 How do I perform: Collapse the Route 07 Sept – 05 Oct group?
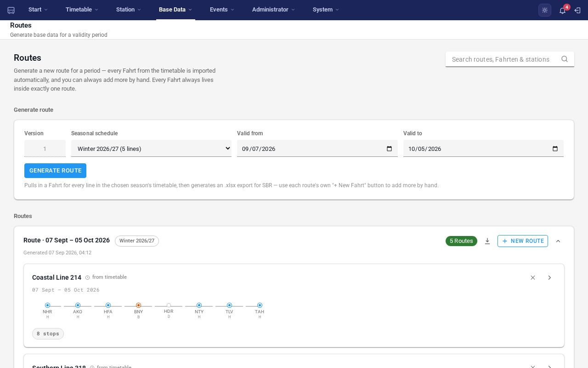tap(558, 241)
